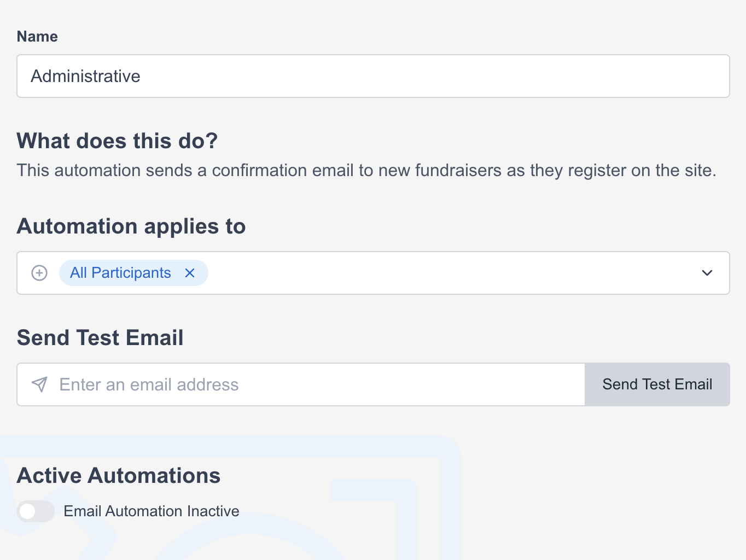
Task: Enable the Email Automation toggle switch
Action: pyautogui.click(x=36, y=511)
